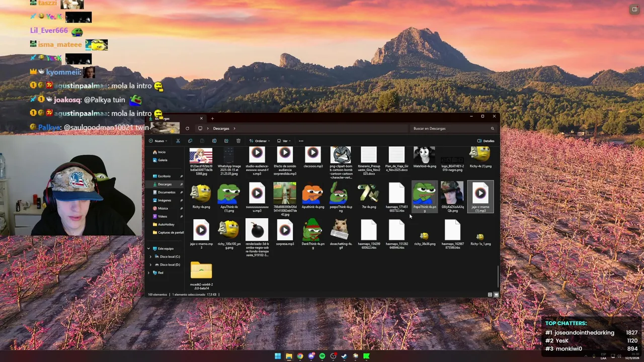Collapse the Este equipo tree node
Viewport: 644px width, 362px height.
click(x=148, y=248)
